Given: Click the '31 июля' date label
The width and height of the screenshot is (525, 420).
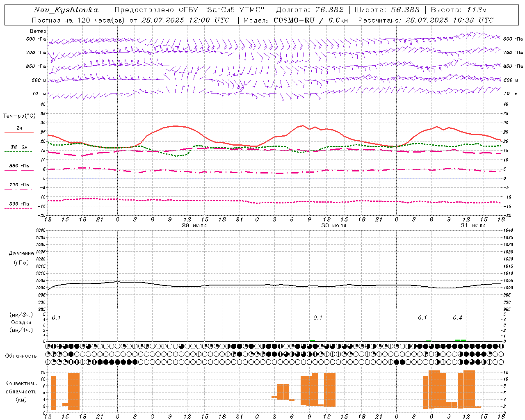Looking at the screenshot, I should (473, 225).
